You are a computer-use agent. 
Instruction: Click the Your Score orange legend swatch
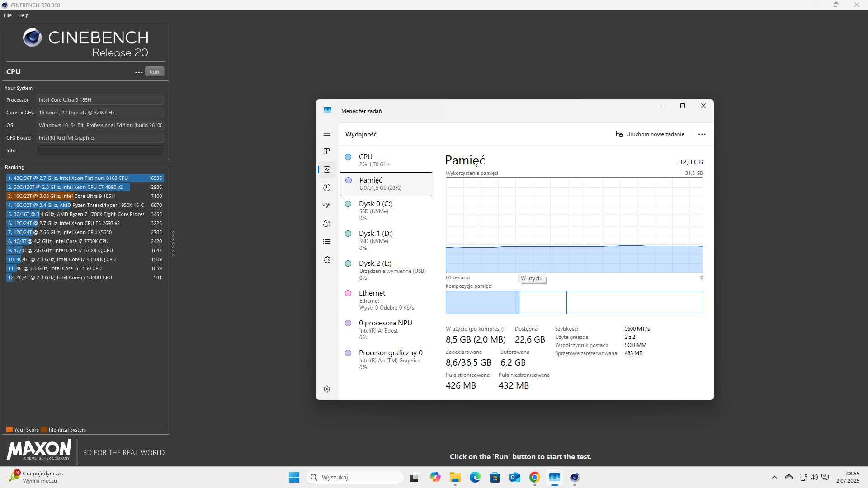(9, 430)
